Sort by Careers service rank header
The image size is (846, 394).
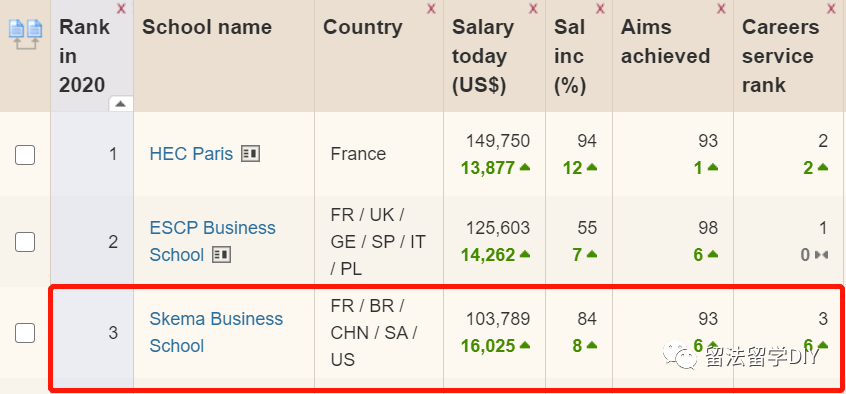coord(781,56)
